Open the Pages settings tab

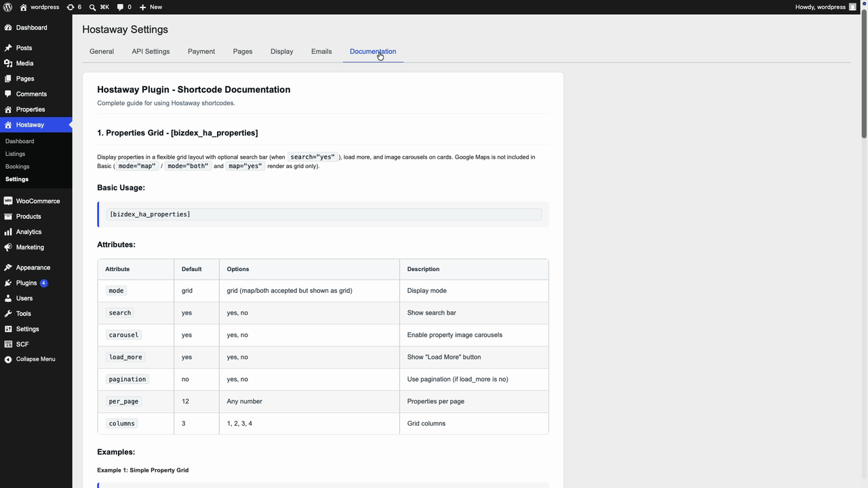coord(243,52)
